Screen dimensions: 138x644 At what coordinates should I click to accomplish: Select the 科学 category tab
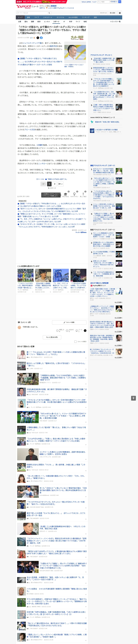tap(71, 21)
